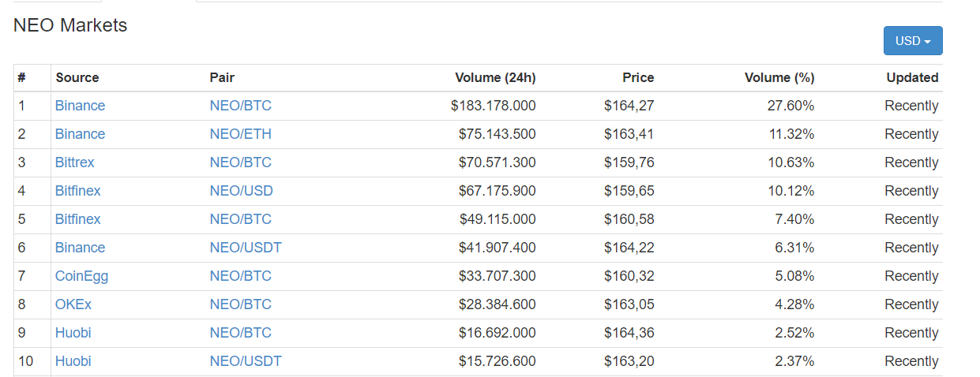Open the Huobi NEO/USDT pair link

click(x=246, y=361)
